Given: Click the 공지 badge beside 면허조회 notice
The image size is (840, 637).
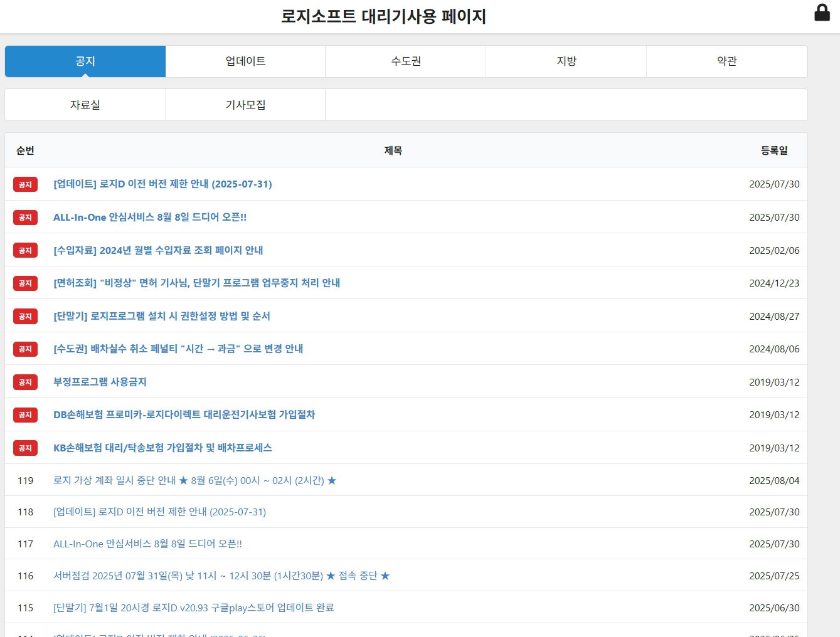Looking at the screenshot, I should pyautogui.click(x=25, y=283).
